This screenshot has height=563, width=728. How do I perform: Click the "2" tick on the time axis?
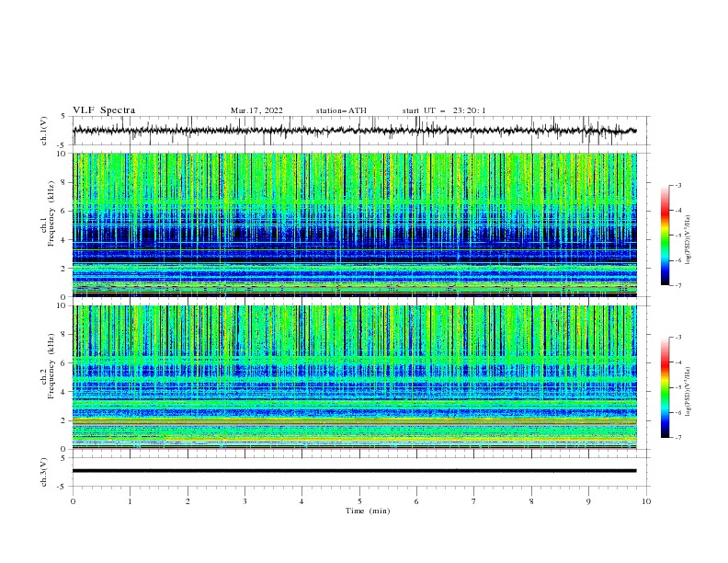tap(188, 501)
